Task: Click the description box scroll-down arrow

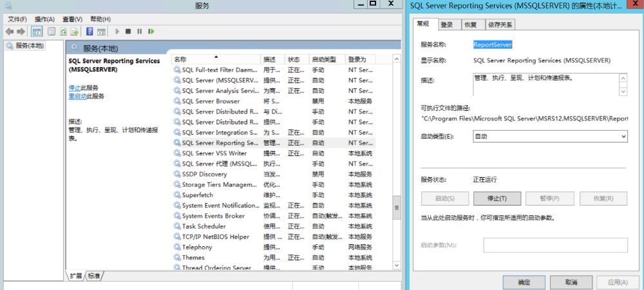Action: pyautogui.click(x=623, y=92)
